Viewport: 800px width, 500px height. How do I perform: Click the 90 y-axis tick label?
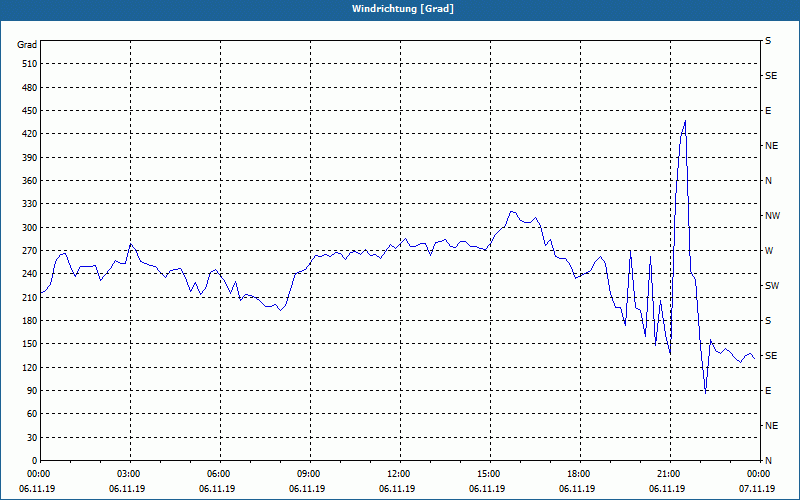33,390
